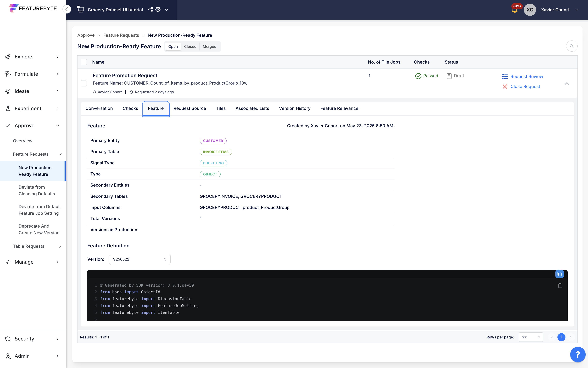Go to pagination page 1 button
The width and height of the screenshot is (588, 368).
pyautogui.click(x=561, y=337)
